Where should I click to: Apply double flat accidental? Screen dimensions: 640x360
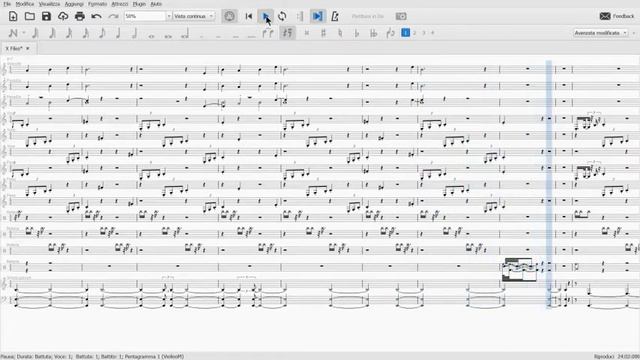coord(373,33)
